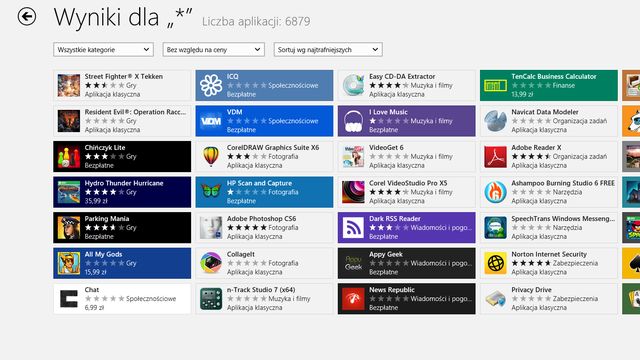640x360 pixels.
Task: Click the Corel VideoStudio Pro X5 icon
Action: pos(353,192)
